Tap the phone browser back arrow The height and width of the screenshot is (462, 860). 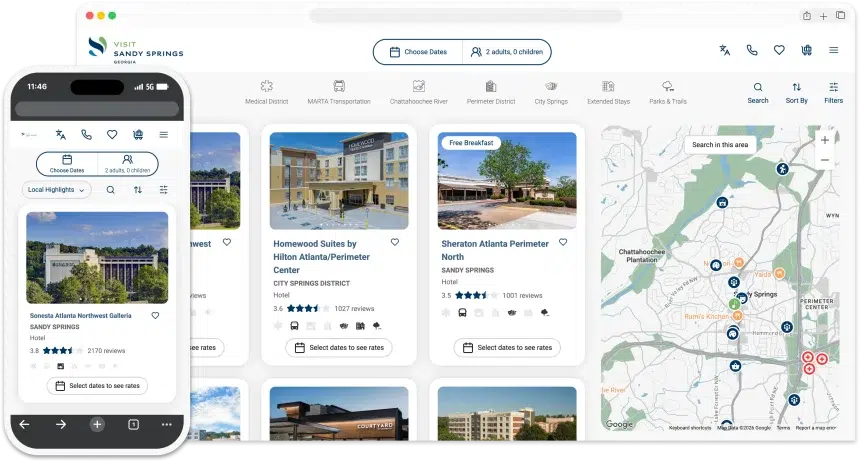click(x=24, y=424)
